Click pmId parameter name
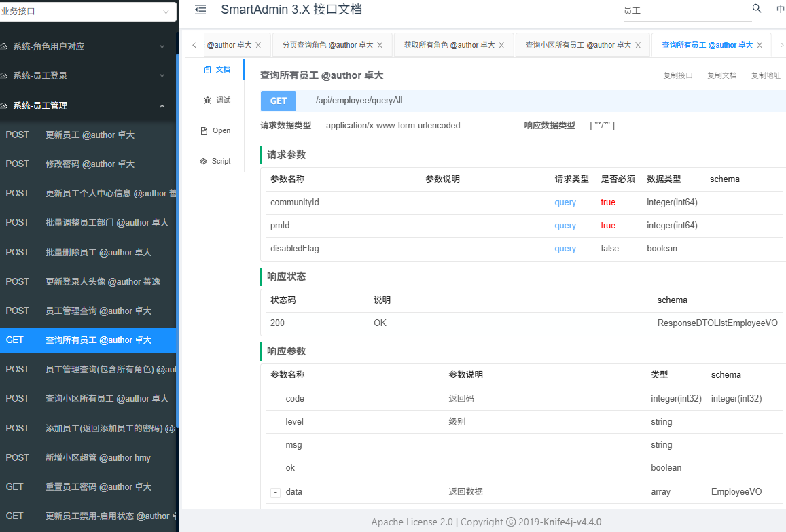Viewport: 786px width, 532px height. click(280, 225)
